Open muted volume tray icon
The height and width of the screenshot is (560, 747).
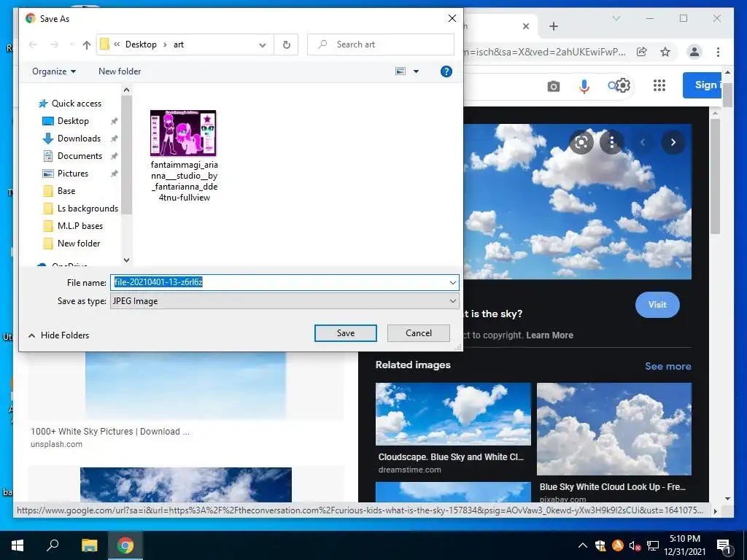(635, 545)
